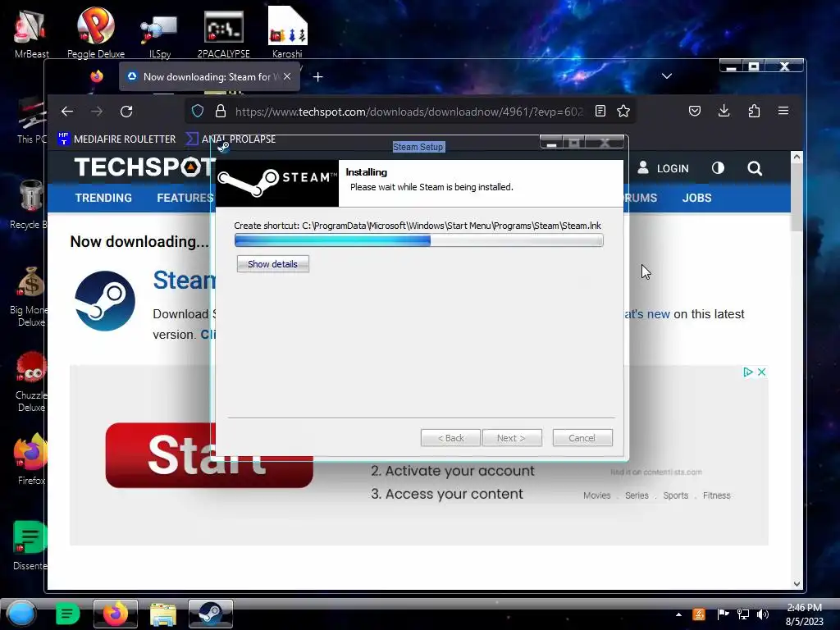The image size is (840, 630).
Task: Click the Back button in Steam Setup
Action: (x=450, y=438)
